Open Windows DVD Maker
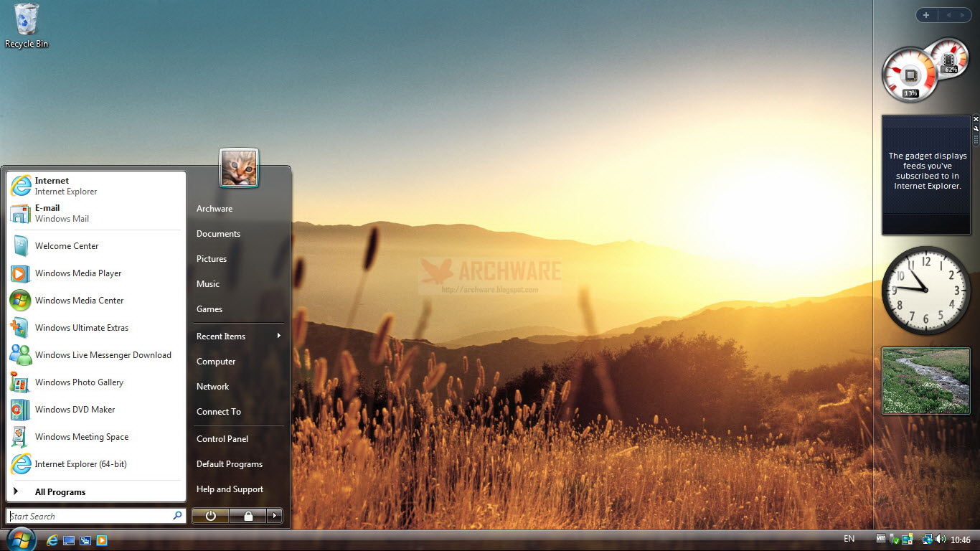This screenshot has width=980, height=551. [96, 410]
